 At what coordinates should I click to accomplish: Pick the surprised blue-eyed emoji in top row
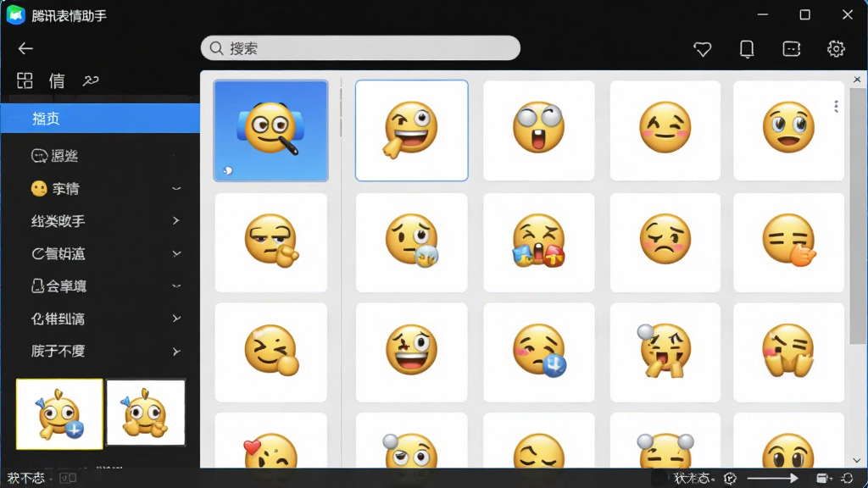788,130
